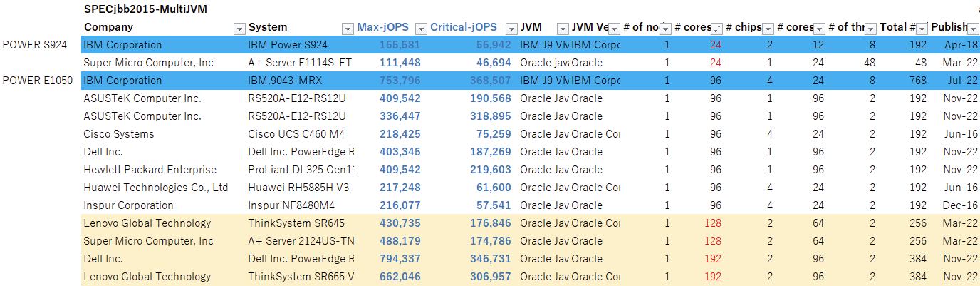Select the Cisco Systems company cell
This screenshot has height=286, width=980.
coord(118,134)
